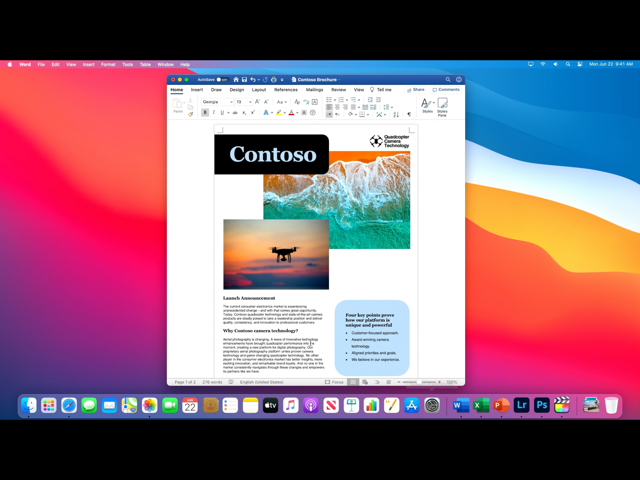
Task: Decrease font size with smaller A icon
Action: (266, 102)
